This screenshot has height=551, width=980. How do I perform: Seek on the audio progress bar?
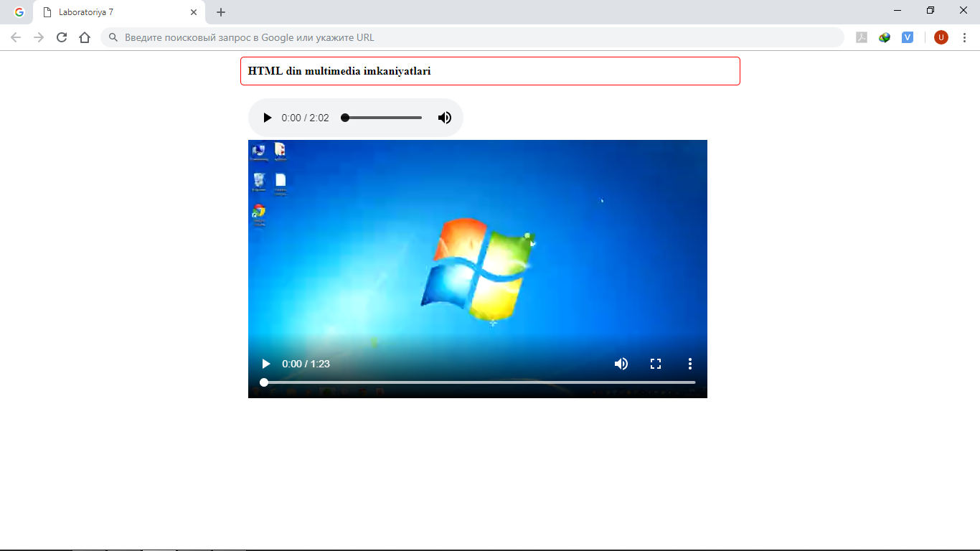pos(382,118)
